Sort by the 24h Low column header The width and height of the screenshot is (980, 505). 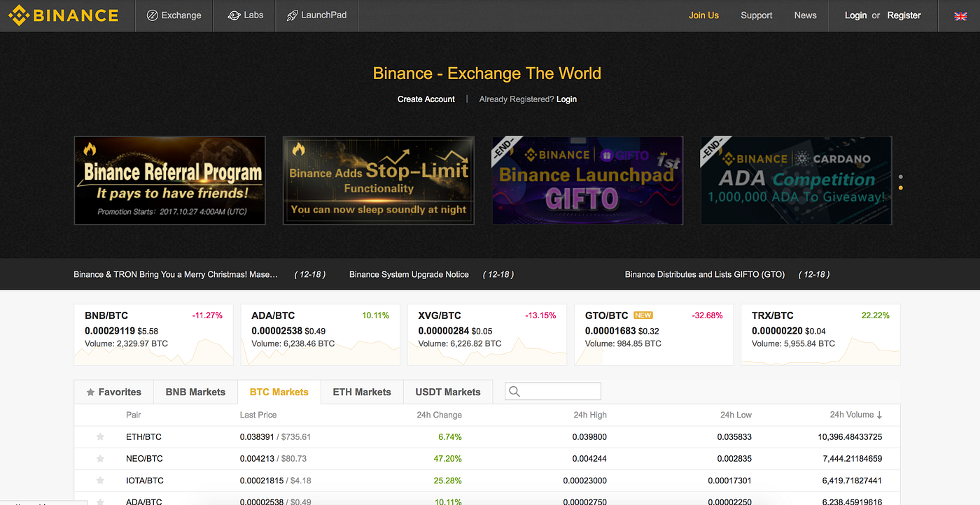click(x=736, y=415)
